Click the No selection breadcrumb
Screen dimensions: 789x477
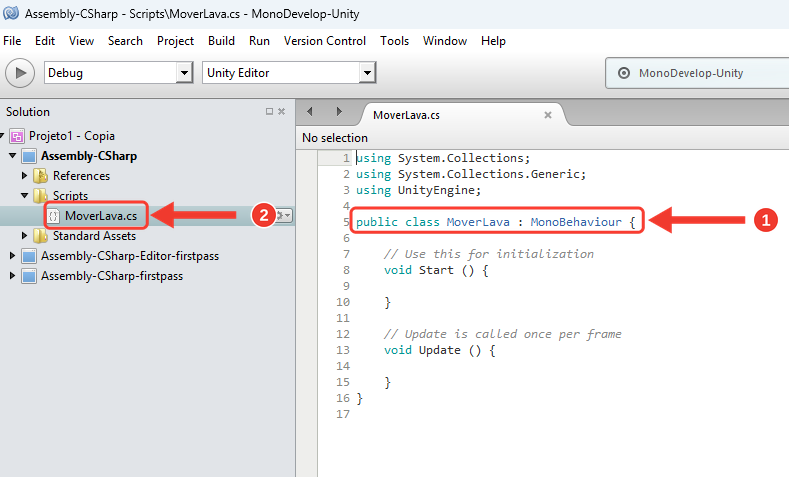[335, 138]
